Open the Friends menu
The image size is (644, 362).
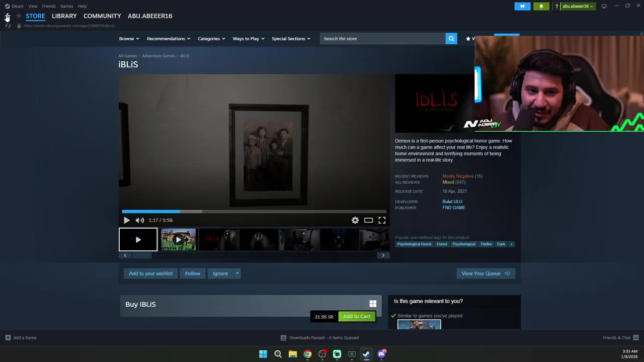click(49, 6)
